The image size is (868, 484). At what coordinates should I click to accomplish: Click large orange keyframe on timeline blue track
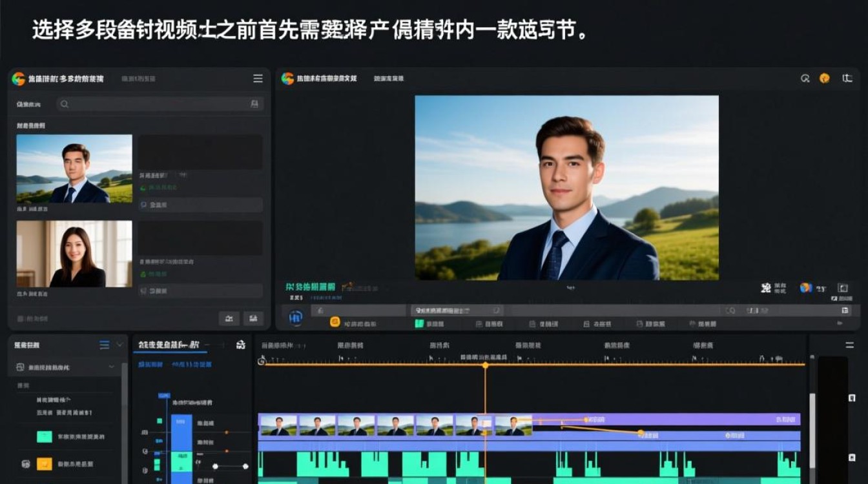641,433
